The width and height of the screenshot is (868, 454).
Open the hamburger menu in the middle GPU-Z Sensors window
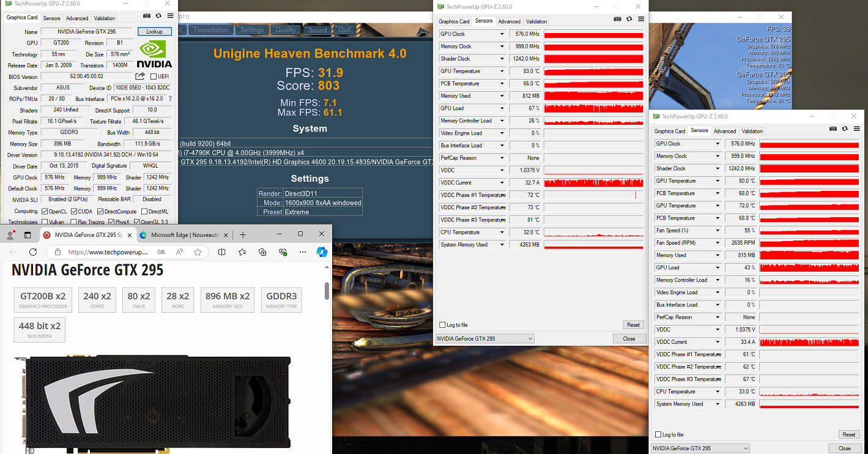click(640, 19)
